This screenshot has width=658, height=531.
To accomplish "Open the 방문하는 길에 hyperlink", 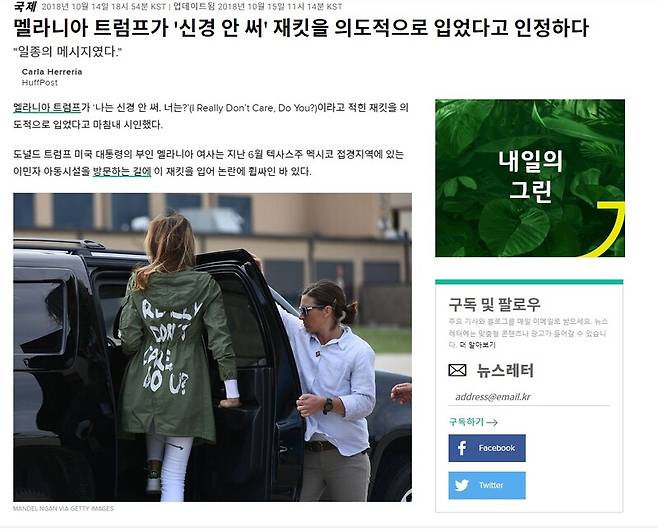I will (122, 171).
